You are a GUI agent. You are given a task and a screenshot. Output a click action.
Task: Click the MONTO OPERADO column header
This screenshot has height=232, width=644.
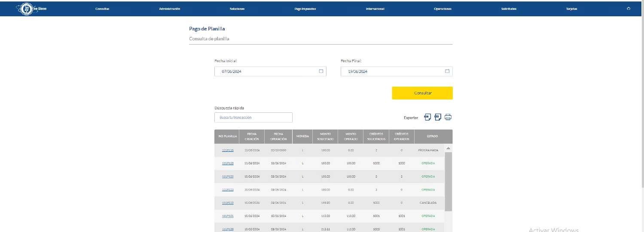pyautogui.click(x=351, y=136)
